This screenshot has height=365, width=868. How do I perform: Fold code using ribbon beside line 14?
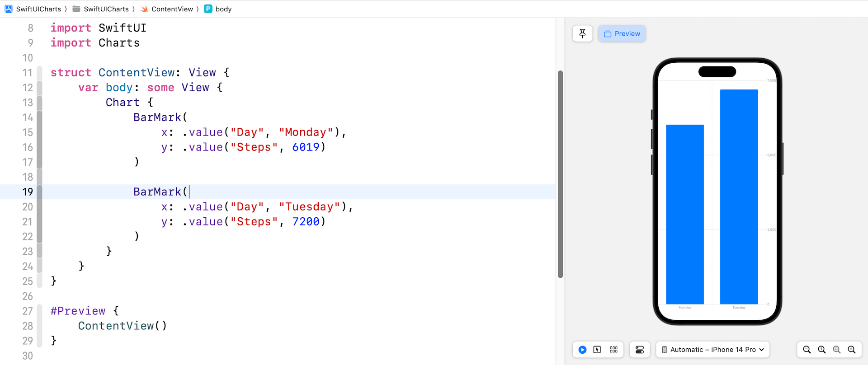39,117
